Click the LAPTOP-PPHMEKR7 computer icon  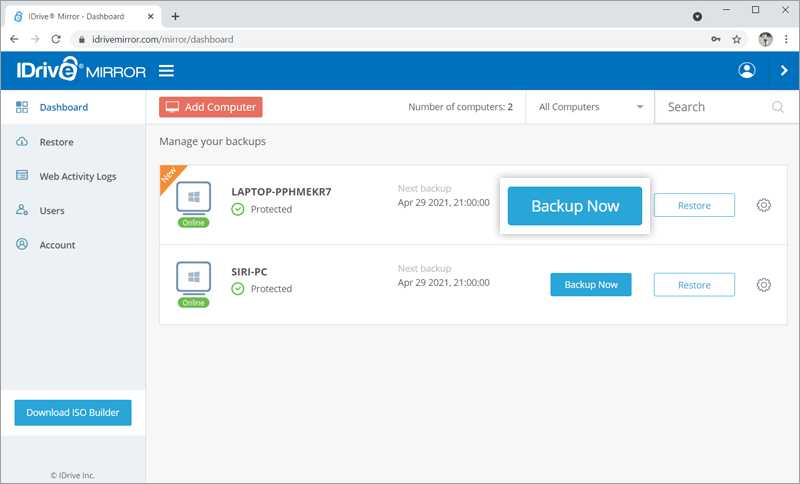pos(193,198)
